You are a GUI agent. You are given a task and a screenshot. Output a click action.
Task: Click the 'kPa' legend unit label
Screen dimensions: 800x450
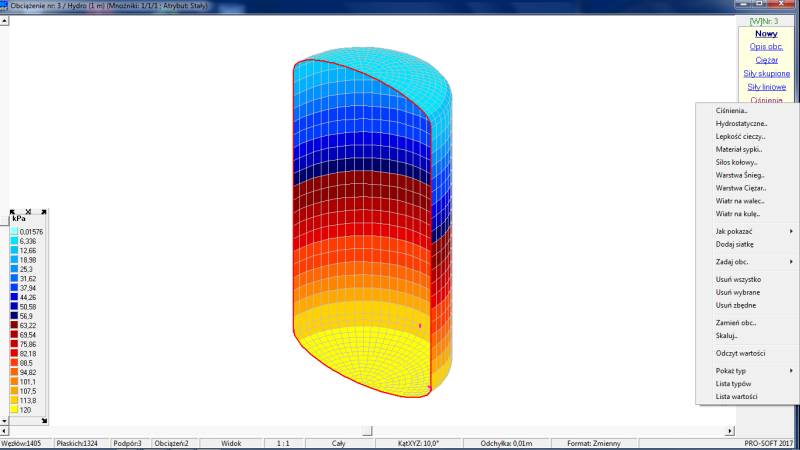pyautogui.click(x=19, y=219)
